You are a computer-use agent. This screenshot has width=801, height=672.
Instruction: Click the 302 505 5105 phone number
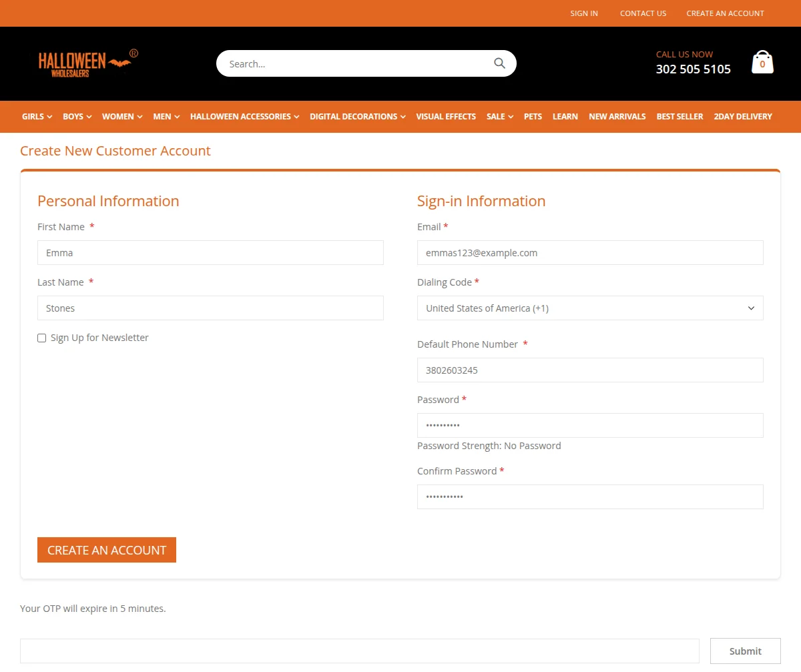693,69
